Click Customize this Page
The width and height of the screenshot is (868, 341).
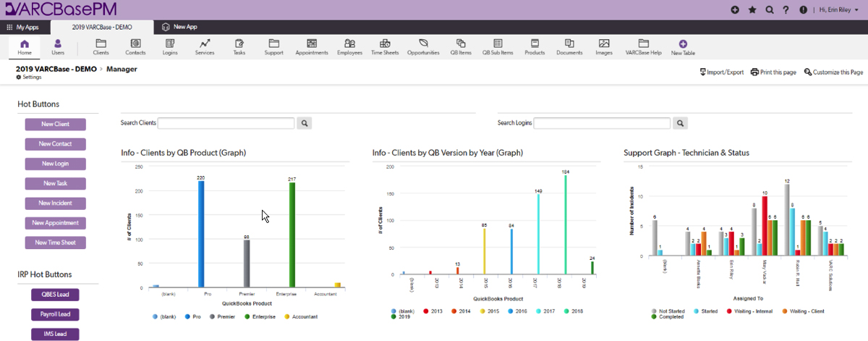pos(833,72)
